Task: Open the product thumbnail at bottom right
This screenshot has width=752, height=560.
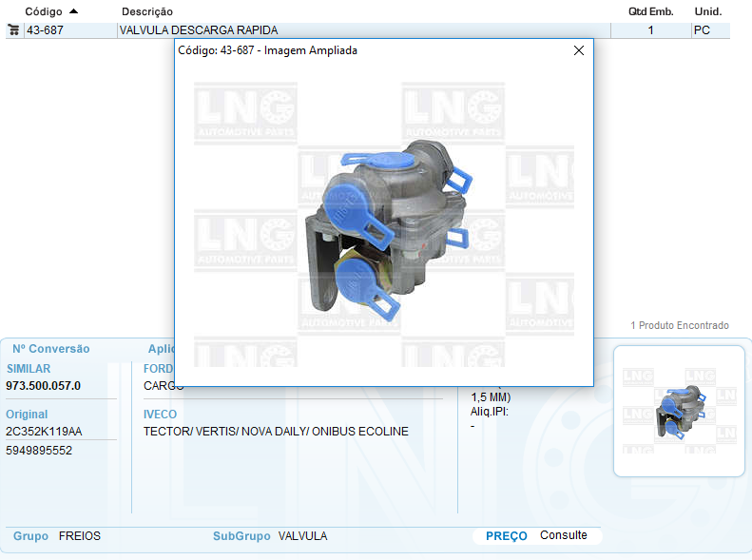Action: (679, 412)
